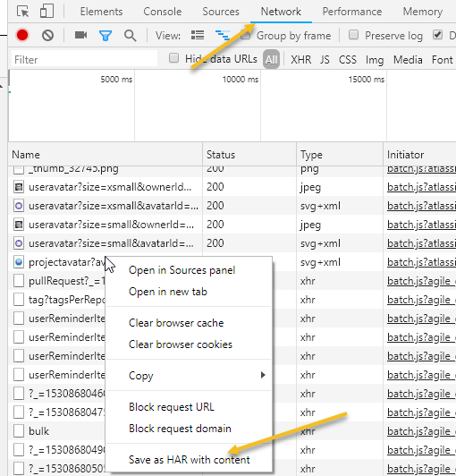
Task: Check the Preserve log checkbox
Action: click(353, 35)
